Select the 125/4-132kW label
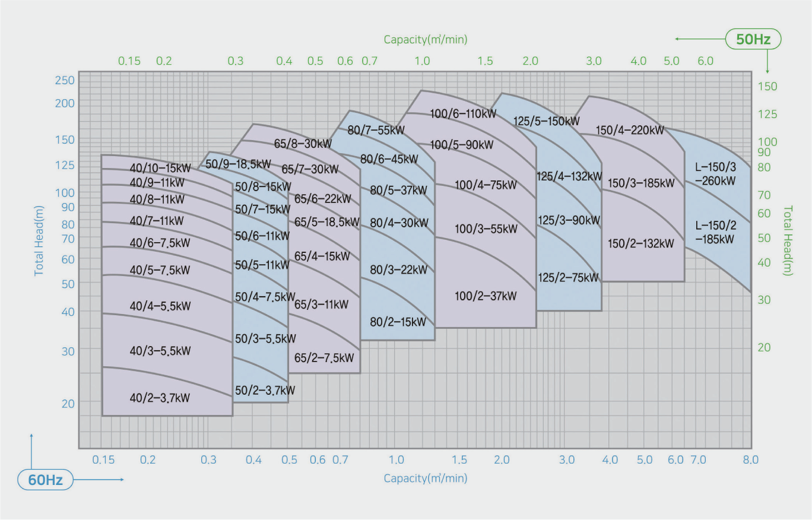The width and height of the screenshot is (812, 520). click(569, 177)
